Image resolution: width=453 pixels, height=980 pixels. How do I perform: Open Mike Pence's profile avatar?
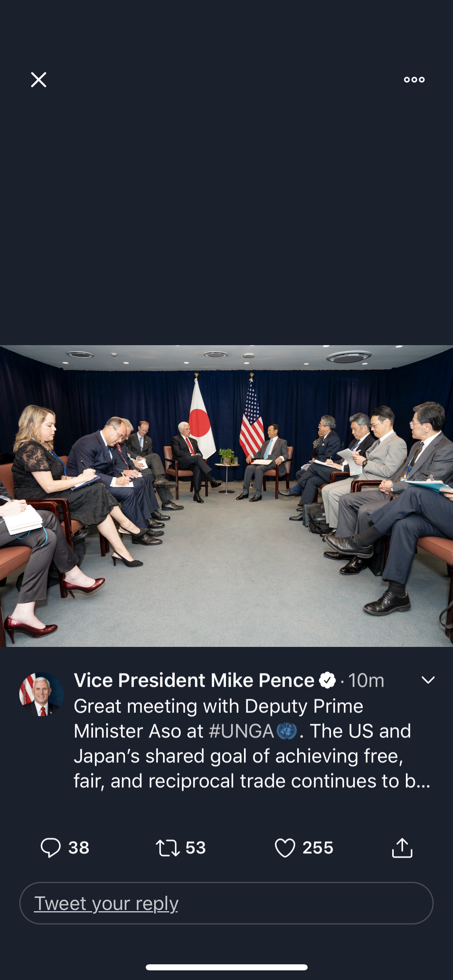pos(41,694)
